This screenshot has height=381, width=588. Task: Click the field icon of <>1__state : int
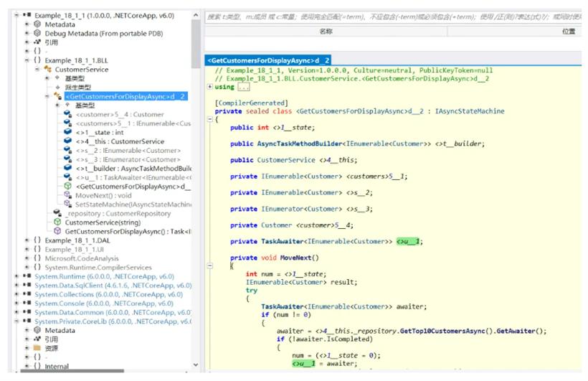pos(68,132)
